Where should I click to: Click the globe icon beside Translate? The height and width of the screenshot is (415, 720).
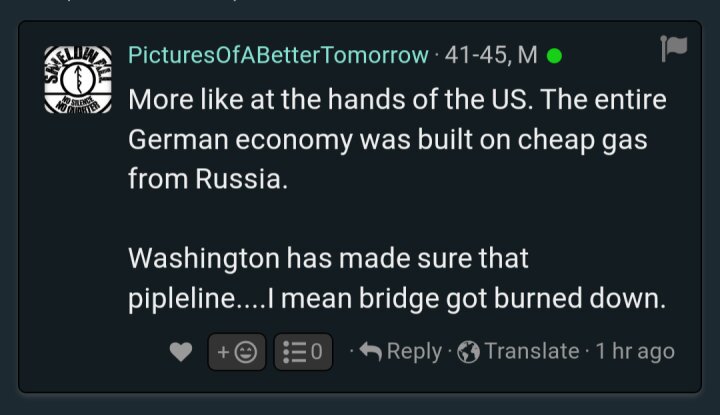pyautogui.click(x=468, y=352)
